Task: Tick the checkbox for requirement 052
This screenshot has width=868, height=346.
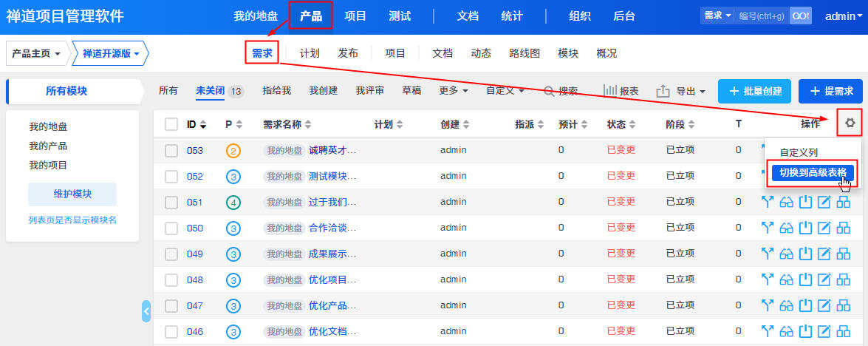Action: (x=171, y=176)
